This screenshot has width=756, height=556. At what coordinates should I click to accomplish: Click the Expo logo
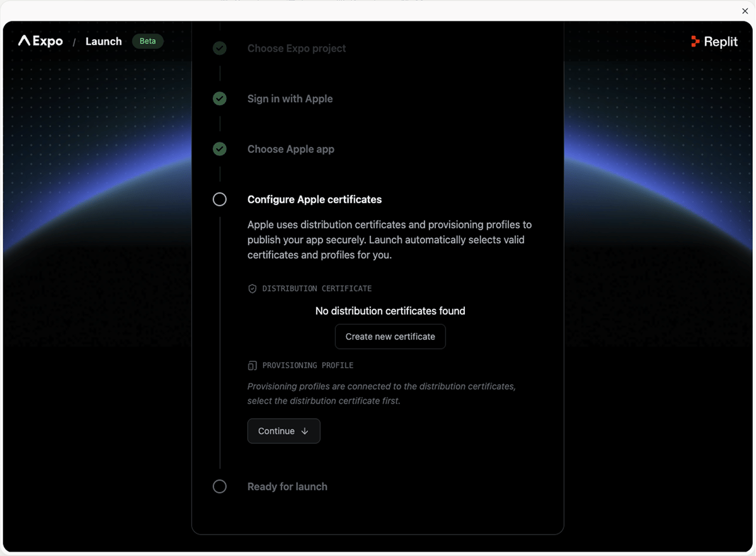pyautogui.click(x=40, y=41)
